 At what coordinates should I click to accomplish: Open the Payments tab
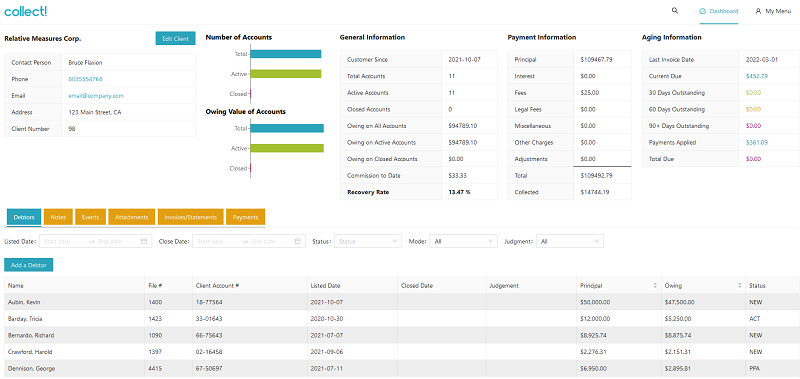pos(245,217)
